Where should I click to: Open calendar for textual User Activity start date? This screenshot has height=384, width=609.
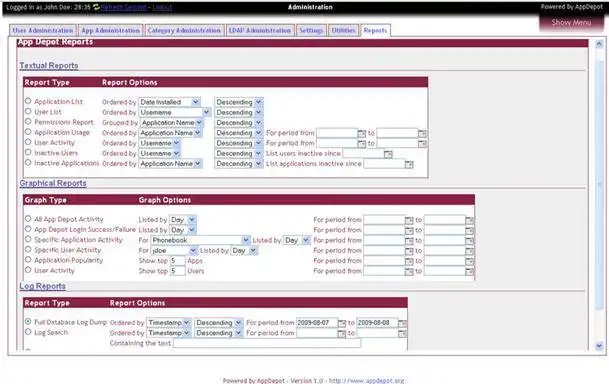pyautogui.click(x=362, y=144)
